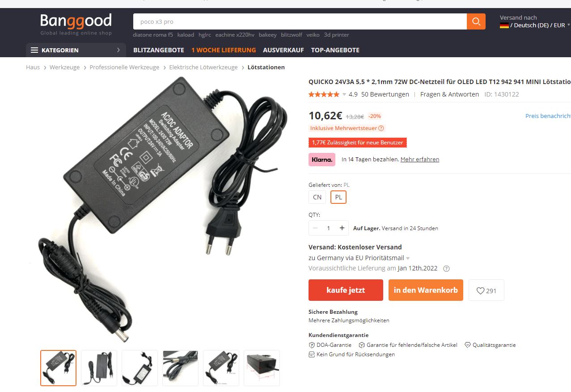Click the in den Warenkorb button
Image resolution: width=571 pixels, height=392 pixels.
click(x=426, y=290)
